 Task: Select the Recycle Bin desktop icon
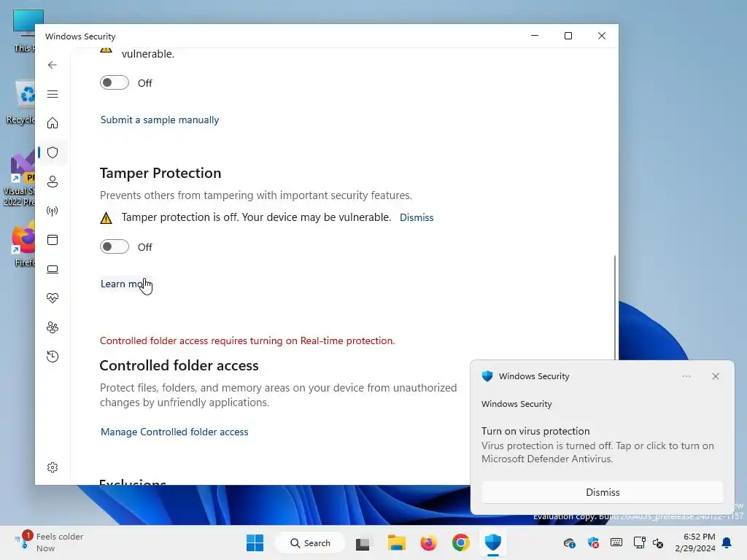21,102
